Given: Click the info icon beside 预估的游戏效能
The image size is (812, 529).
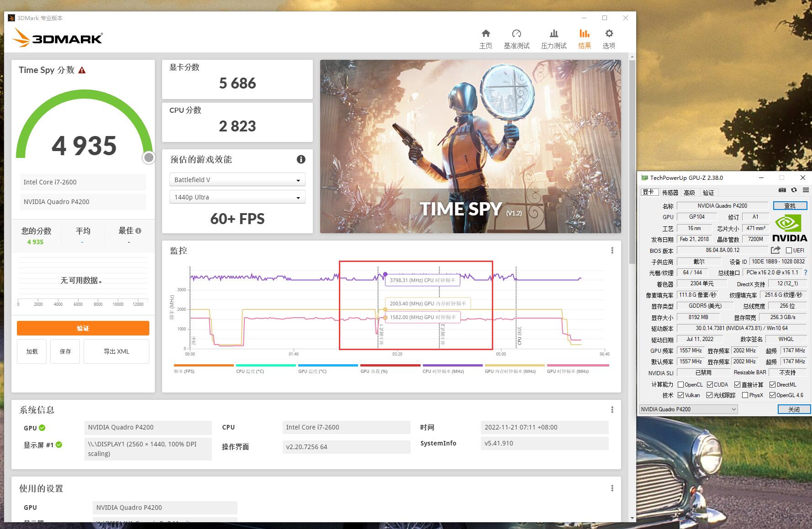Looking at the screenshot, I should click(x=301, y=159).
